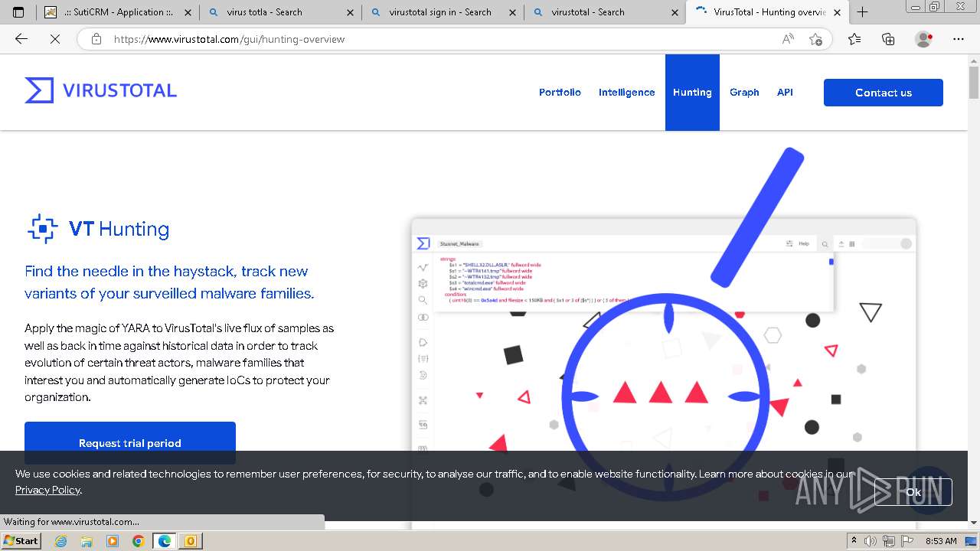Select the VirusTotal Hunting overview tab
The image size is (980, 551).
(x=769, y=12)
